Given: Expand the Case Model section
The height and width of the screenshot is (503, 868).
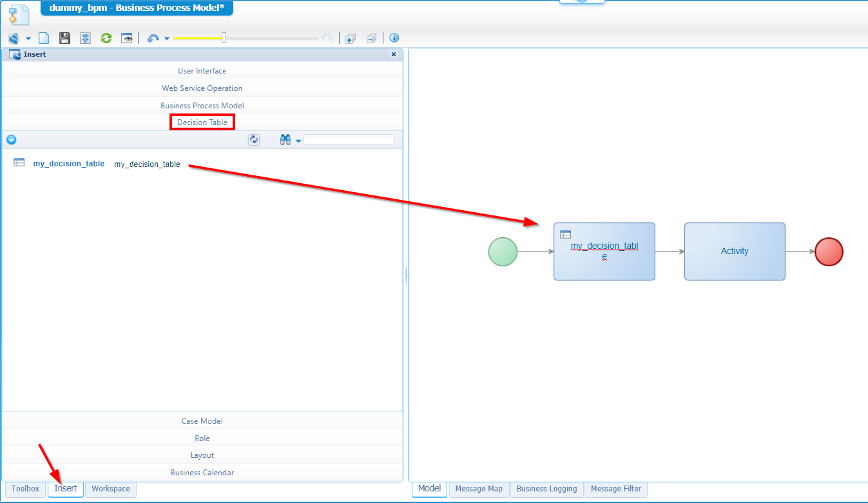Looking at the screenshot, I should [x=202, y=420].
